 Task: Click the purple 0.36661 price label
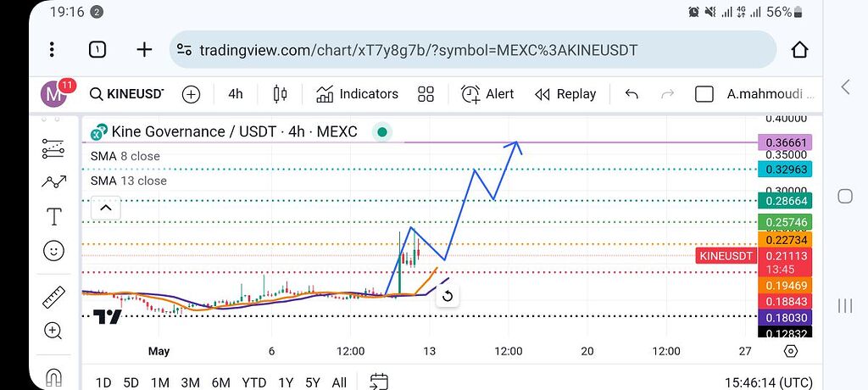787,142
